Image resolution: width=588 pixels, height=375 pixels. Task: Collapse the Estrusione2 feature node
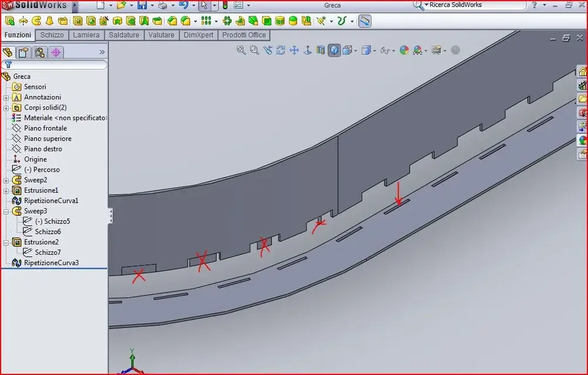point(6,243)
